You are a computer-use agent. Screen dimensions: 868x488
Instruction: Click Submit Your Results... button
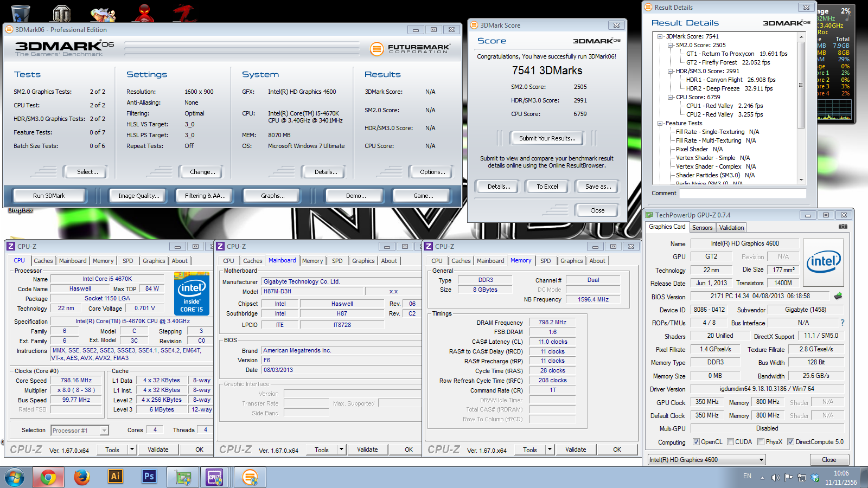click(x=547, y=138)
